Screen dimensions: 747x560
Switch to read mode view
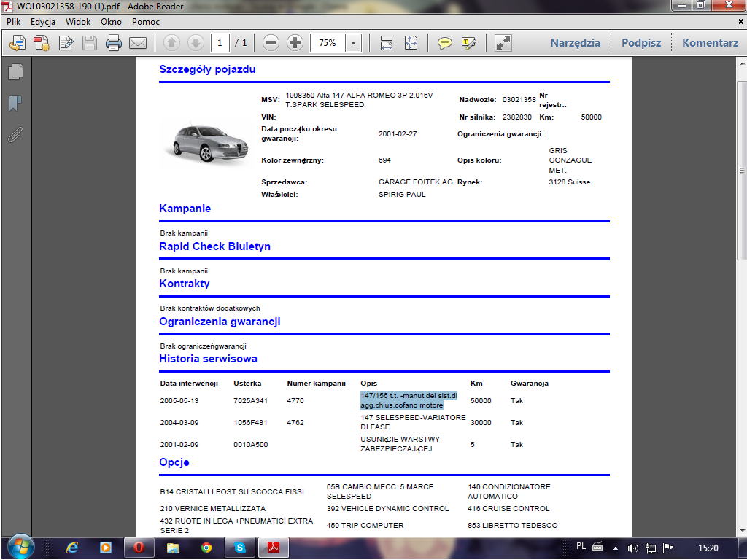(x=503, y=43)
